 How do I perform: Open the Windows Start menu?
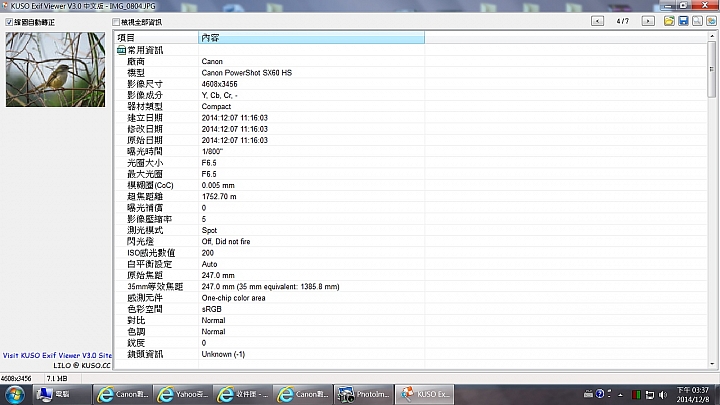[15, 394]
